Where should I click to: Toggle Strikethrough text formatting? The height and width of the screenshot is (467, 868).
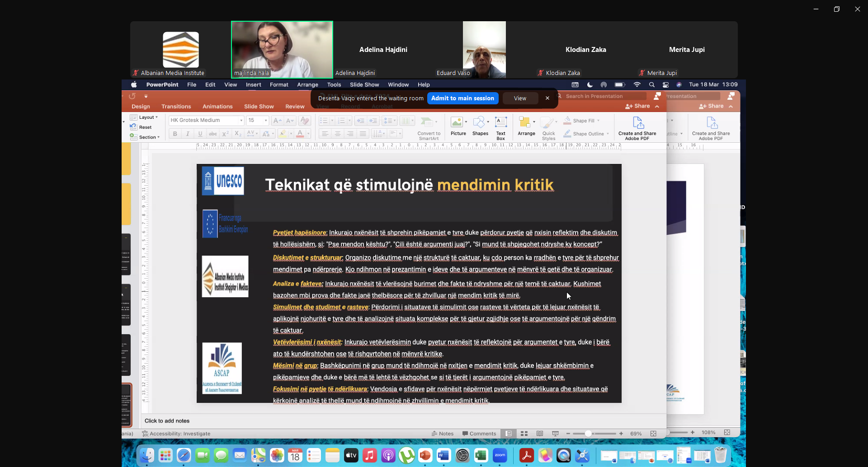pyautogui.click(x=213, y=134)
